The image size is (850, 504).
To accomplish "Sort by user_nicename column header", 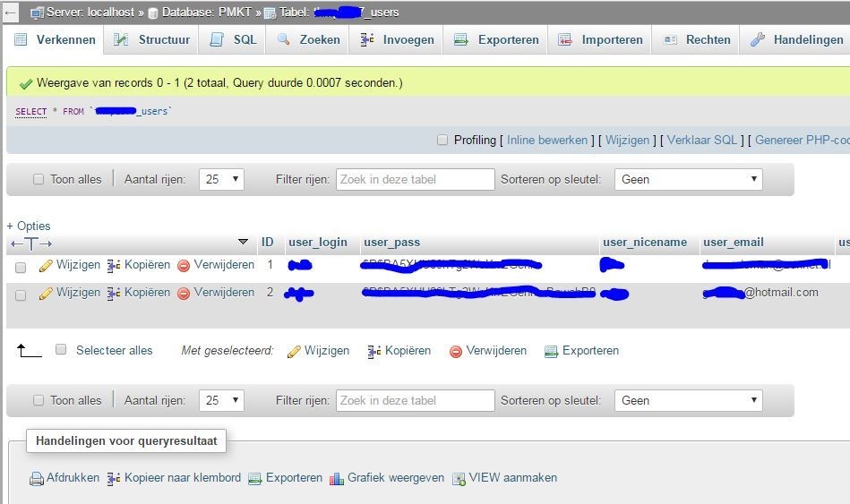I will [x=645, y=243].
